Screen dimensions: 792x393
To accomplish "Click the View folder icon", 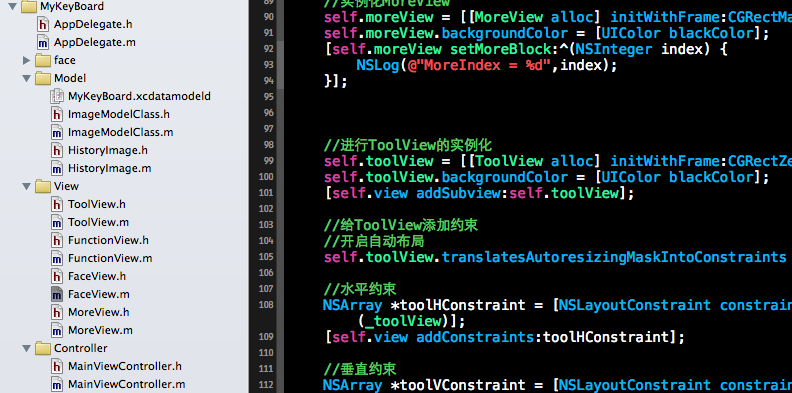I will tap(43, 186).
